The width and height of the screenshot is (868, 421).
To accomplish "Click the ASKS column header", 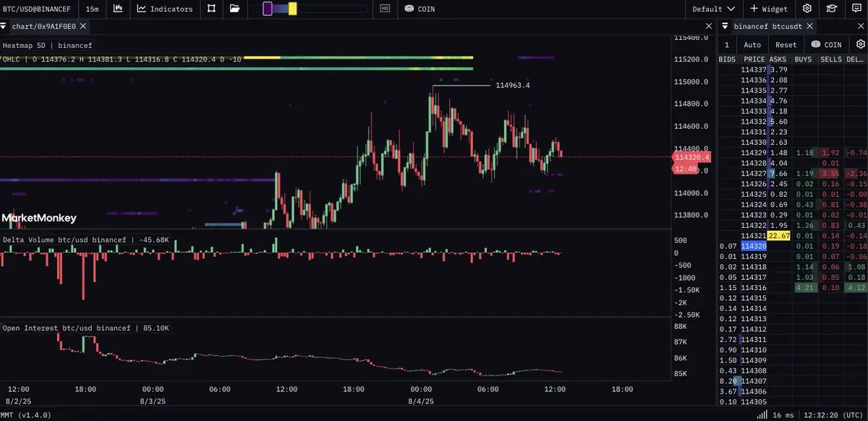I will point(778,59).
